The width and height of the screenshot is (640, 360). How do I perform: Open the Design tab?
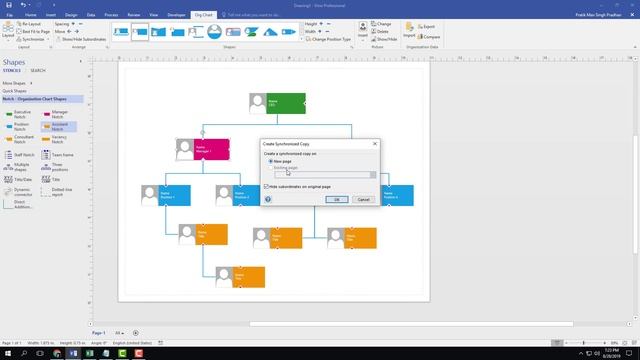[71, 15]
